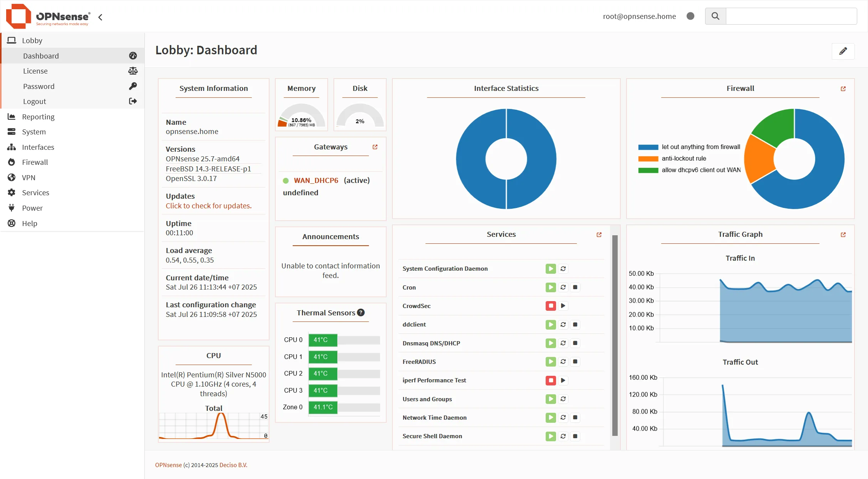Expand the Interfaces sidebar menu
The height and width of the screenshot is (479, 868).
pyautogui.click(x=38, y=147)
